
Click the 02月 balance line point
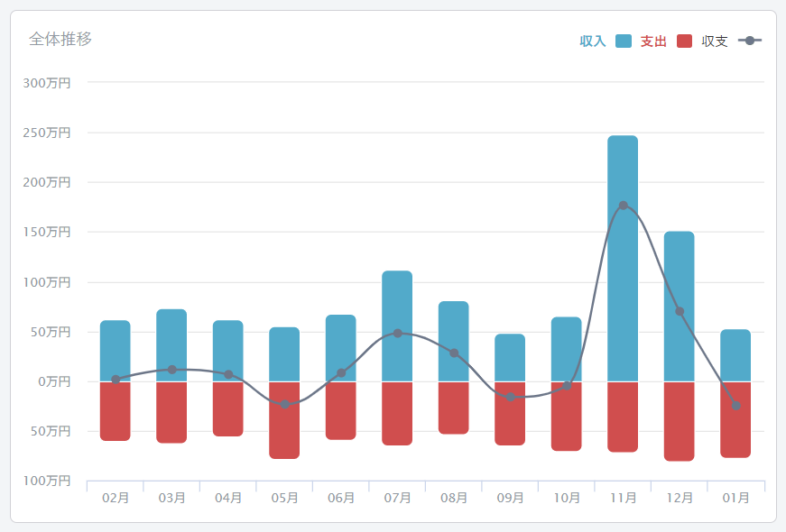pos(116,380)
